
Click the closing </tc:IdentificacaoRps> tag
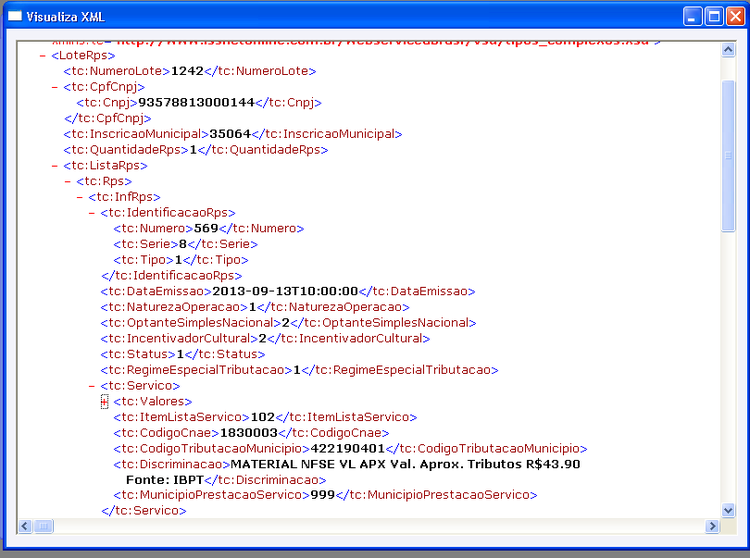pyautogui.click(x=172, y=276)
